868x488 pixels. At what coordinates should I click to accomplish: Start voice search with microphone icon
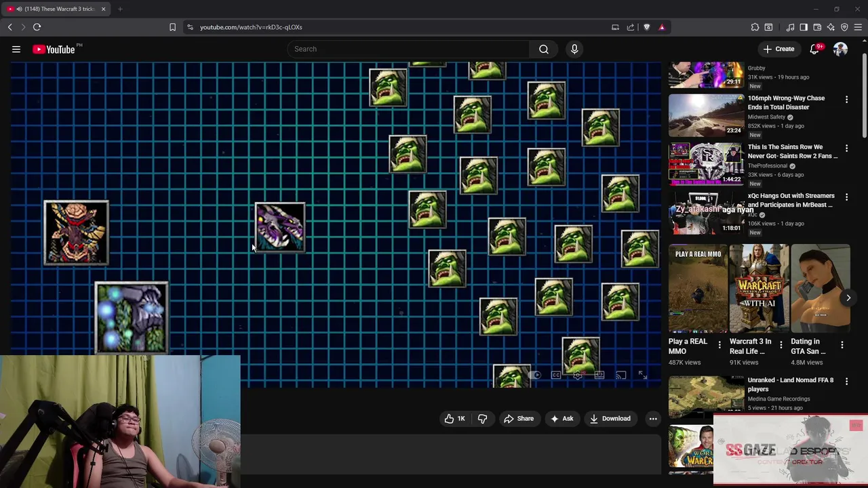574,49
